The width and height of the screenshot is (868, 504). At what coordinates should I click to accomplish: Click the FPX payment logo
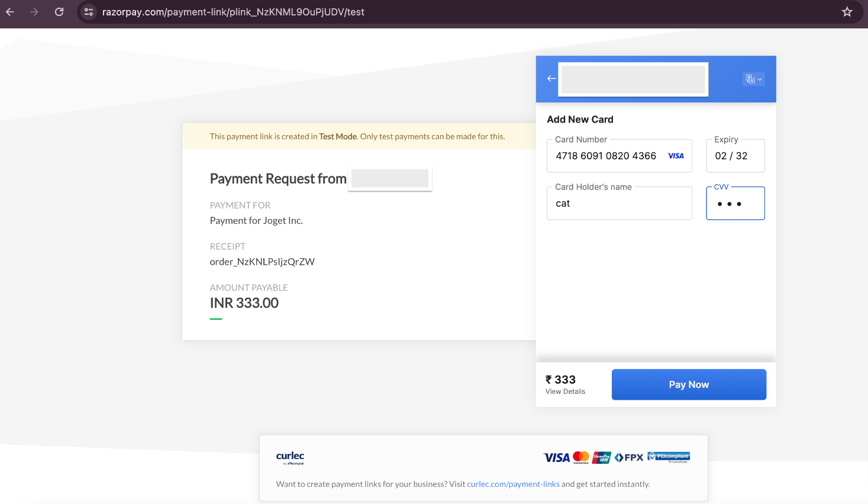pyautogui.click(x=629, y=457)
